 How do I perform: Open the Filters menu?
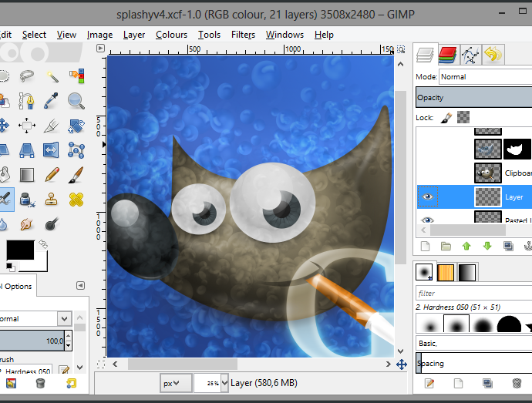244,35
